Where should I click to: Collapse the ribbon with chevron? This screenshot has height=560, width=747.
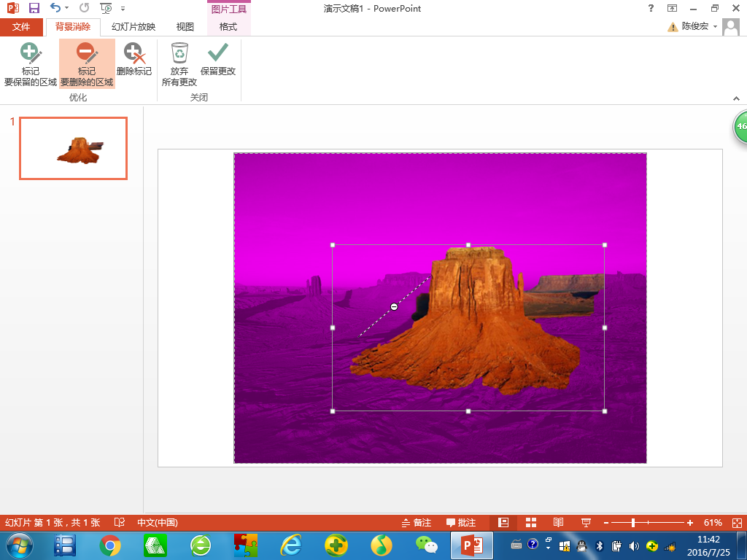736,98
